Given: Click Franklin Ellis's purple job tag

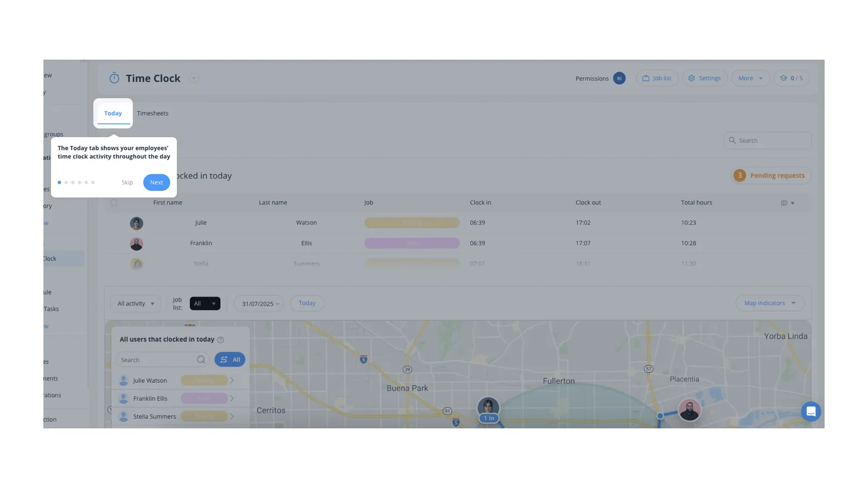Looking at the screenshot, I should 412,243.
